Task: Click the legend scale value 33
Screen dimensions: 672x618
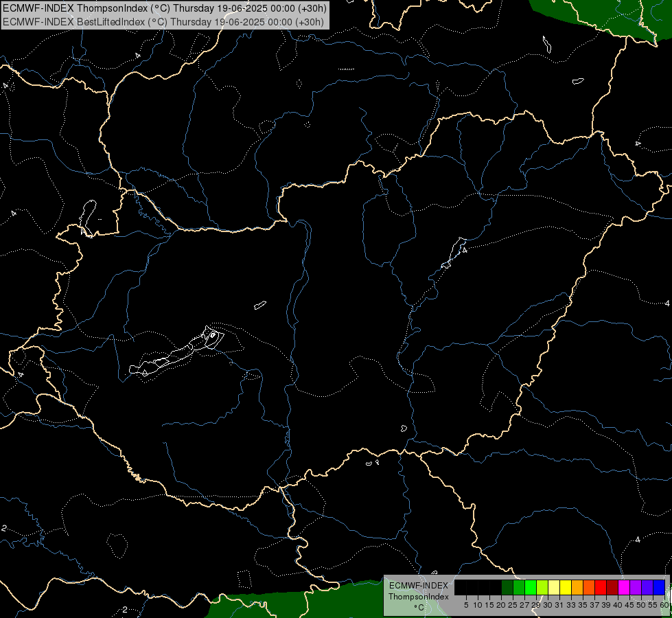Action: [571, 605]
